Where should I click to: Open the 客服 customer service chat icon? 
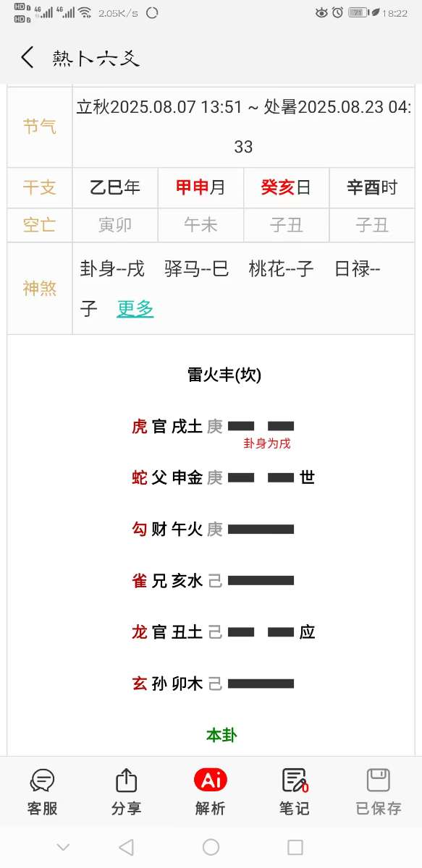tap(42, 781)
